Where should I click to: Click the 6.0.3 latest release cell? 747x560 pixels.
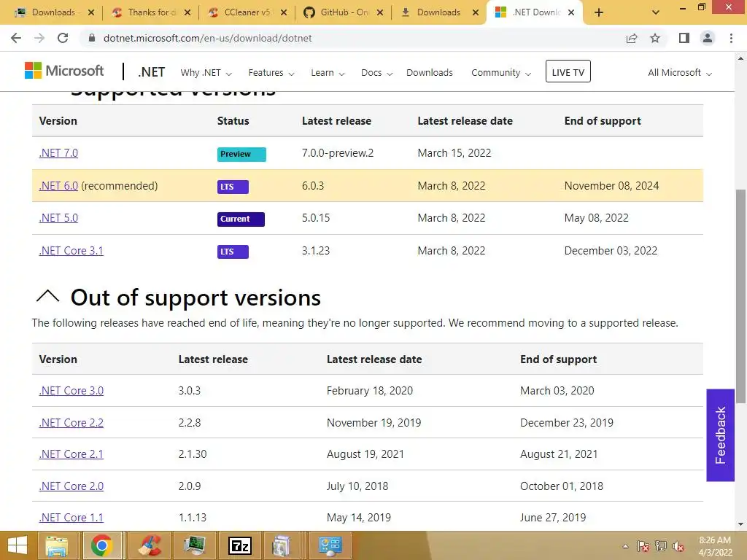tap(312, 186)
